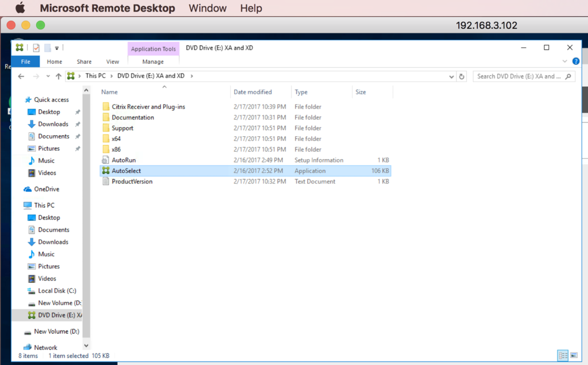Click This PC in the address breadcrumb
588x365 pixels.
click(x=96, y=76)
